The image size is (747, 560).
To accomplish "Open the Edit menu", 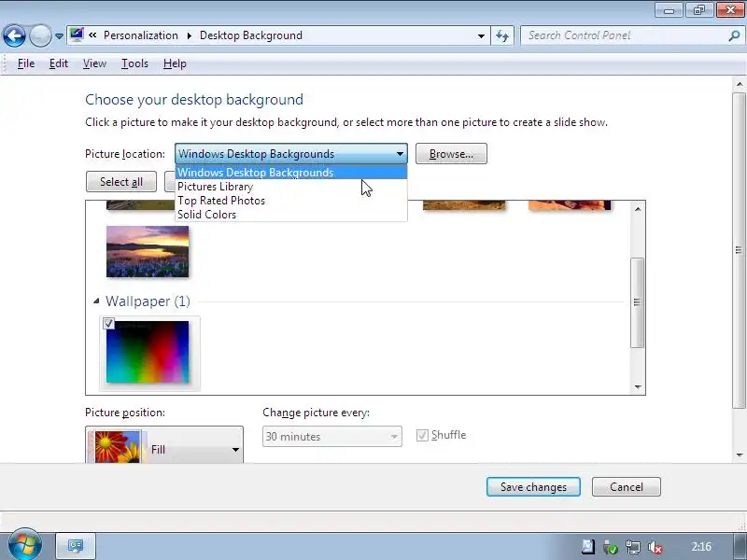I will pyautogui.click(x=59, y=63).
